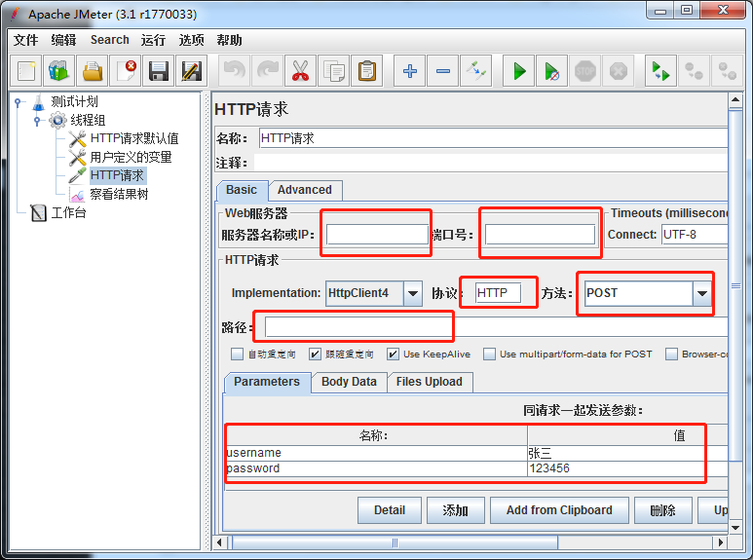Toggle the 自动重定向 checkbox
The image size is (753, 560).
(x=238, y=354)
